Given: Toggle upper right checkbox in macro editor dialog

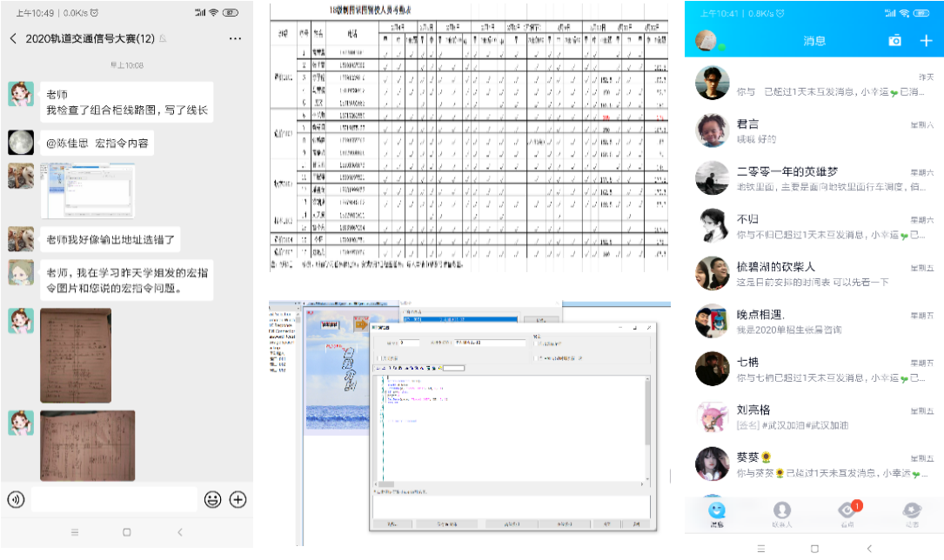Looking at the screenshot, I should pos(538,344).
